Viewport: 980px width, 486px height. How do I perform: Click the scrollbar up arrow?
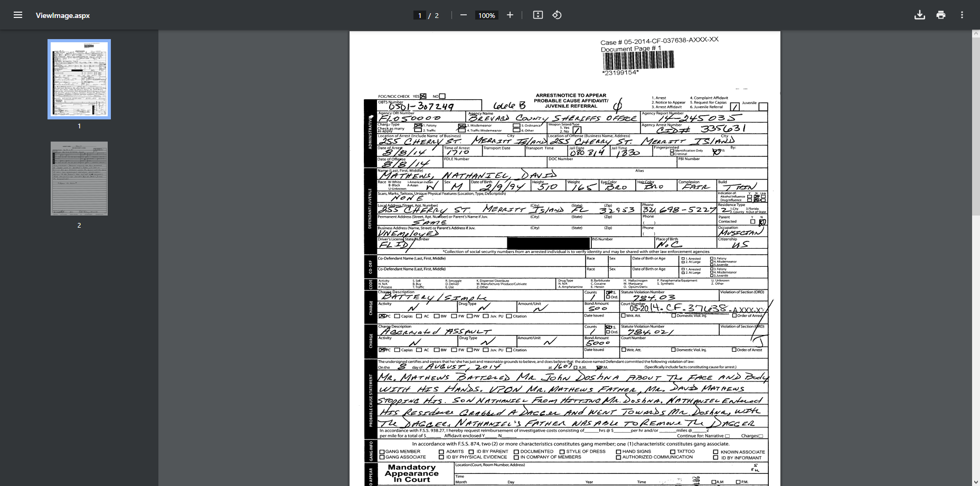click(976, 34)
